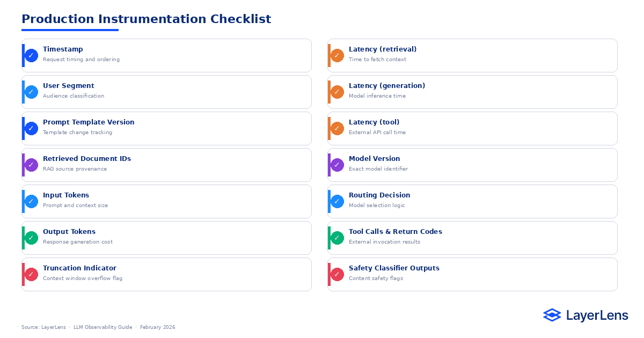
Task: Click the Safety Classifier Outputs check icon
Action: (x=337, y=274)
